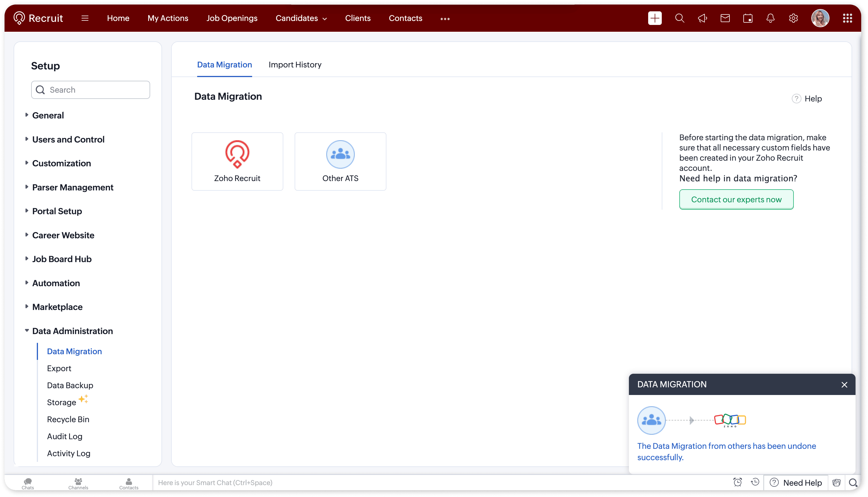Click the plus quick-create icon

(x=654, y=18)
